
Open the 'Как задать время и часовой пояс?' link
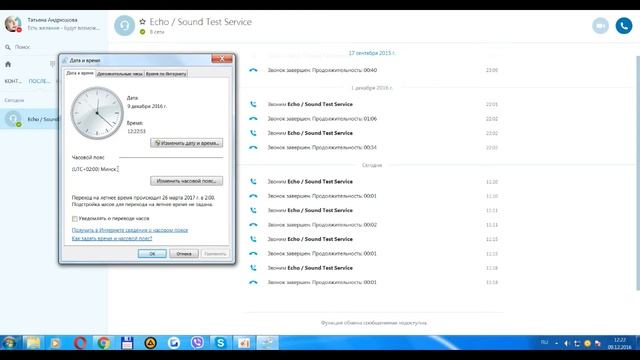[x=112, y=238]
